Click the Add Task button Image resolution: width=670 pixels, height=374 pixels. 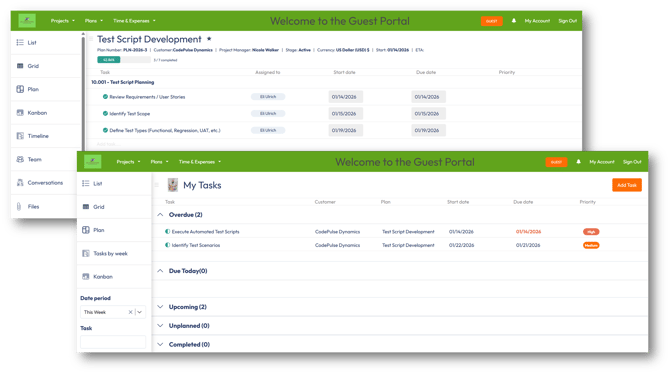[x=627, y=185]
